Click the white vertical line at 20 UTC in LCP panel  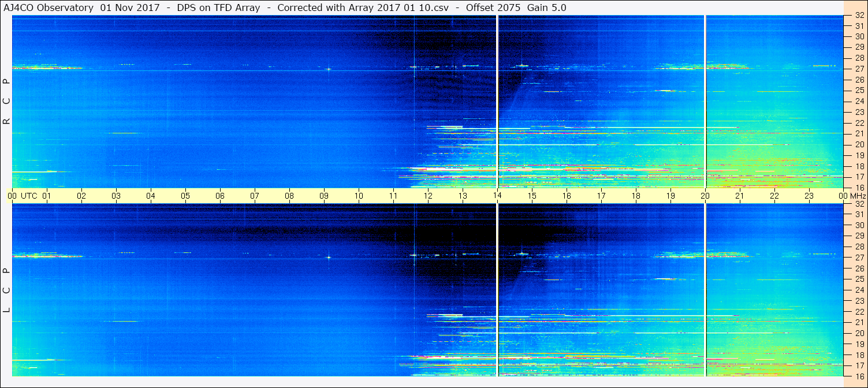click(705, 290)
